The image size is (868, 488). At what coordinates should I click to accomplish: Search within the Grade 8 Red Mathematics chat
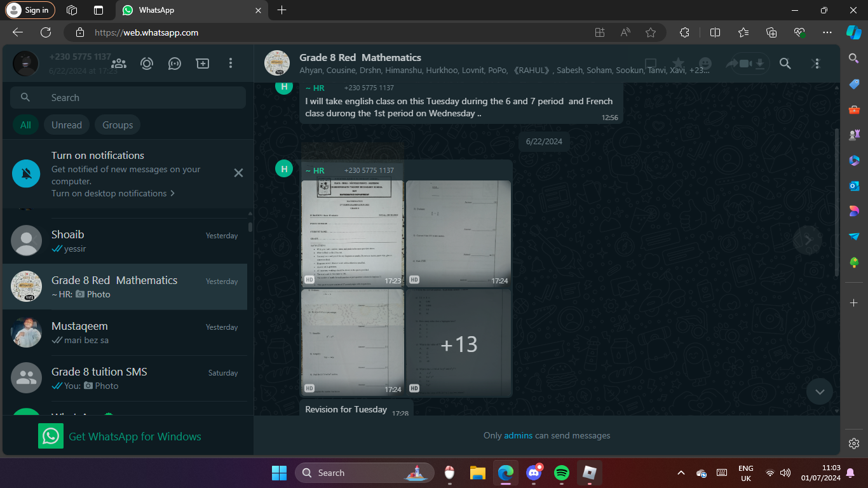click(x=785, y=64)
